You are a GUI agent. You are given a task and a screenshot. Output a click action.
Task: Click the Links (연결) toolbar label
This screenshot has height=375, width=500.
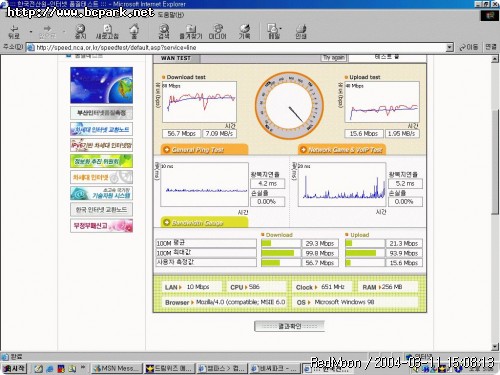pyautogui.click(x=491, y=47)
